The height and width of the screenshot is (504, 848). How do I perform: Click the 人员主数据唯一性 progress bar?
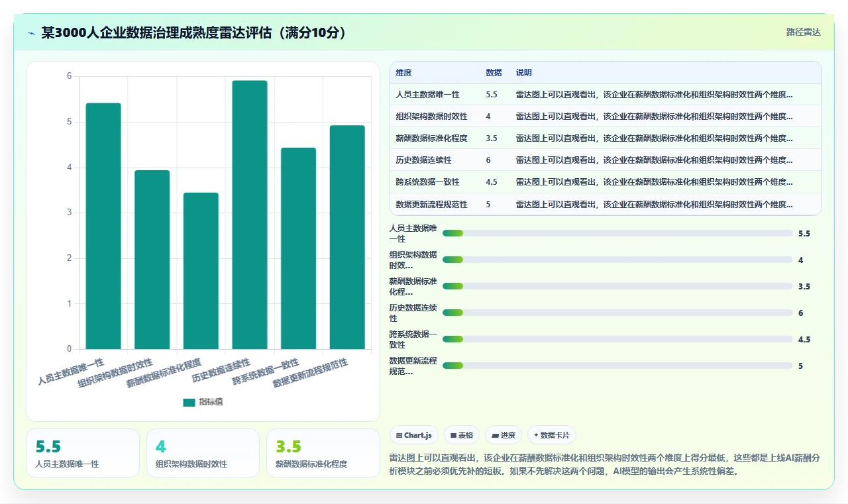(x=617, y=233)
